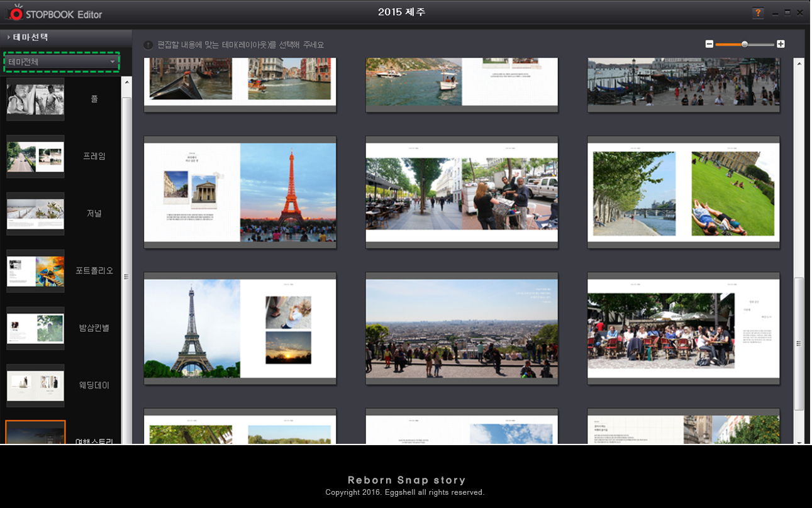The width and height of the screenshot is (812, 508).
Task: Open help with the orange question mark
Action: click(x=758, y=13)
